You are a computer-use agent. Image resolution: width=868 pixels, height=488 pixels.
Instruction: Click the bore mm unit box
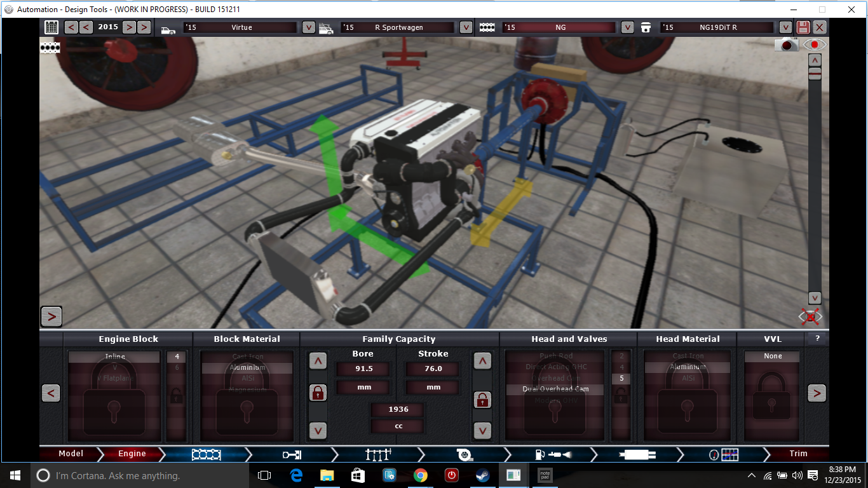point(363,387)
